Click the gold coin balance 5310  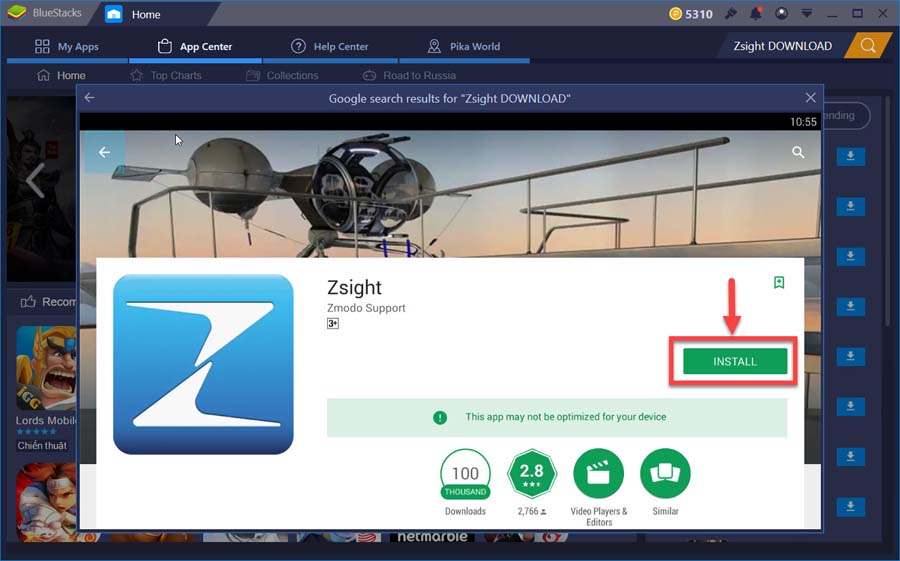691,14
